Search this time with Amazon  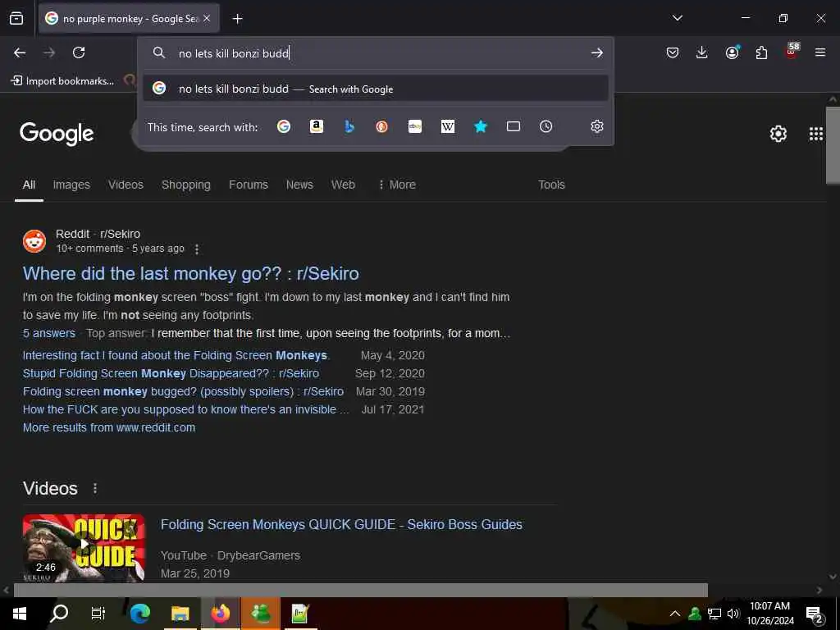[317, 126]
